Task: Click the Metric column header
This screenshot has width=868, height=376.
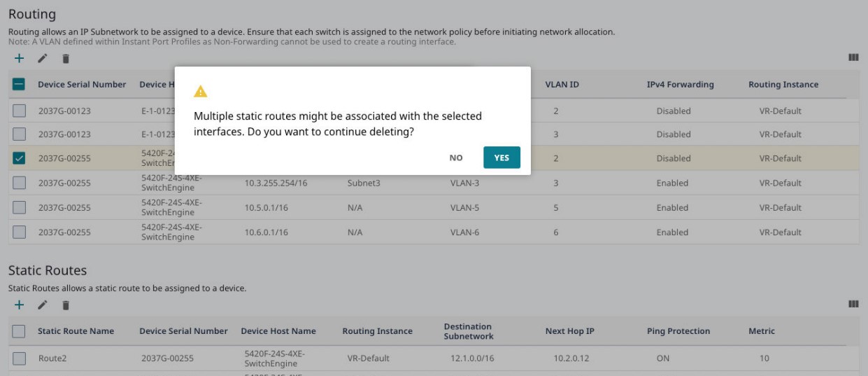Action: (761, 331)
